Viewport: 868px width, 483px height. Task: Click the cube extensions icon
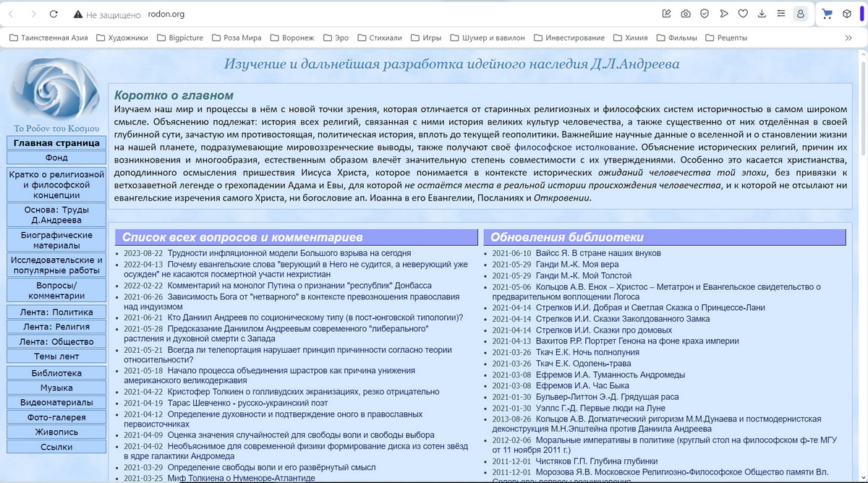(x=847, y=14)
